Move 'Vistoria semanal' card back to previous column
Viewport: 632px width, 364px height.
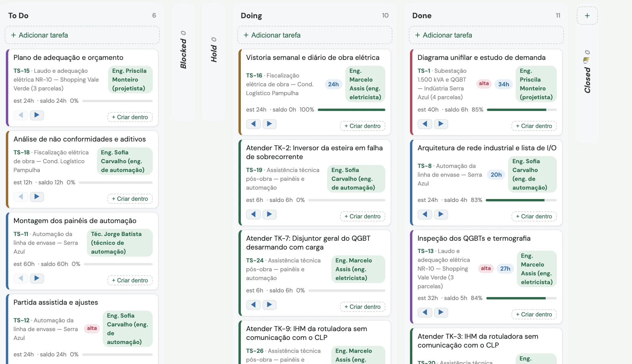253,124
